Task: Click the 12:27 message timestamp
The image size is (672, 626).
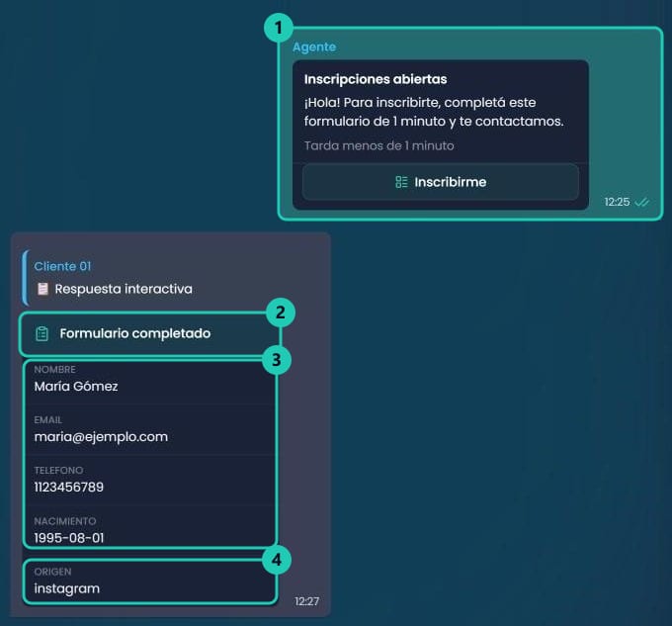Action: tap(307, 601)
